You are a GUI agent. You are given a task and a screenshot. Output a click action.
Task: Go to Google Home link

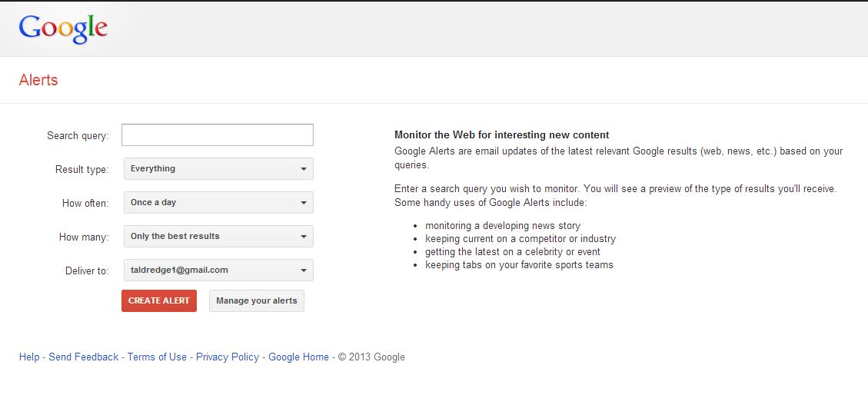pyautogui.click(x=298, y=357)
